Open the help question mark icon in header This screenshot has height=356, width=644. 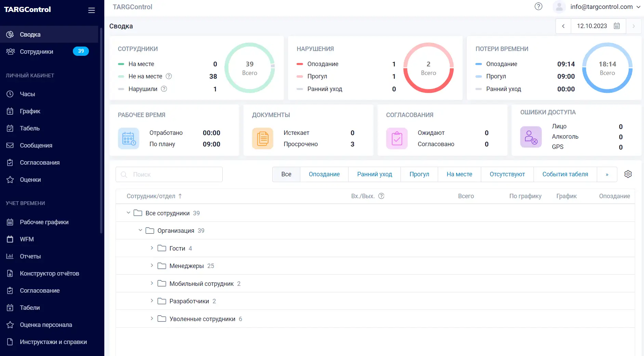tap(538, 7)
